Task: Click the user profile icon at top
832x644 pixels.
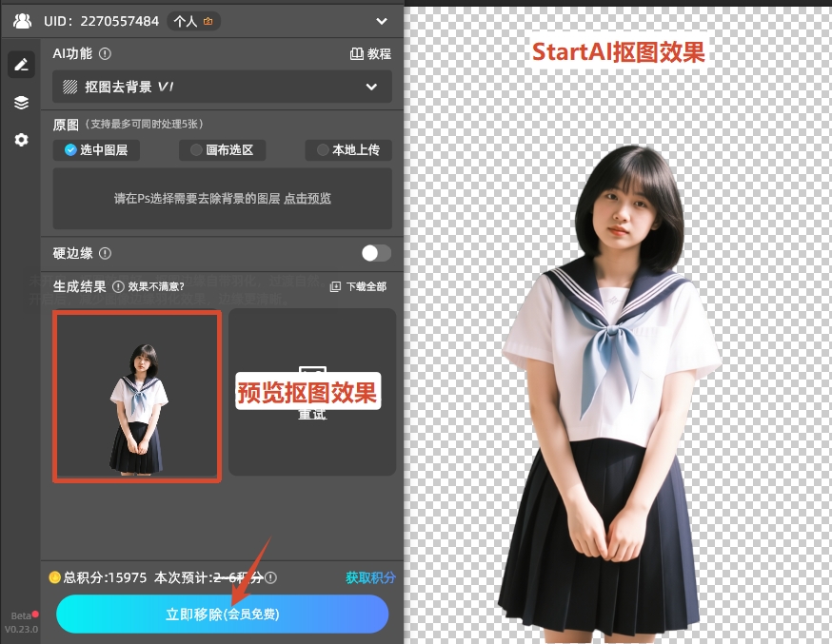Action: 22,20
